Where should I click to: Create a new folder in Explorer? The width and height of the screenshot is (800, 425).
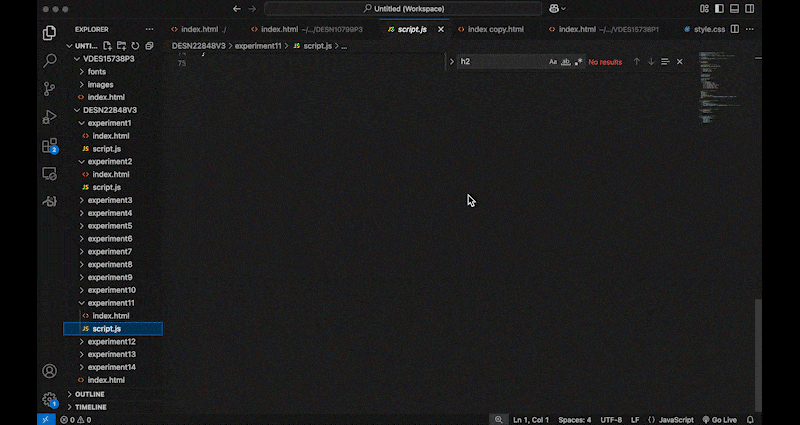[x=121, y=46]
